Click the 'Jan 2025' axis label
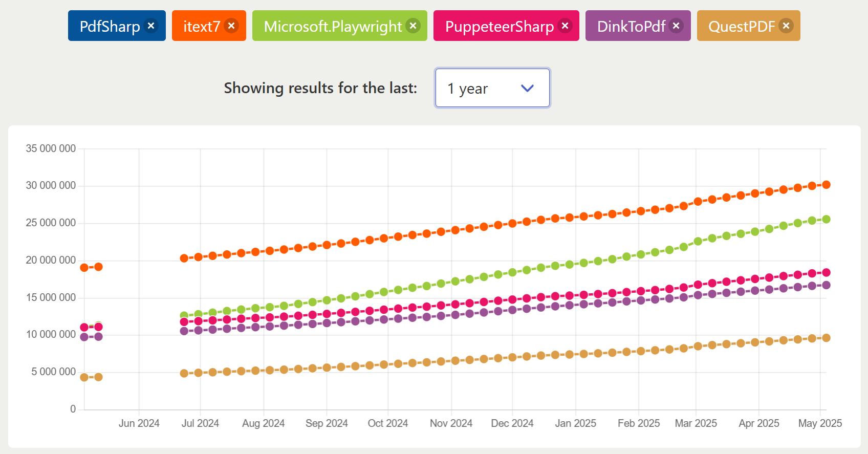This screenshot has width=868, height=454. click(x=576, y=423)
